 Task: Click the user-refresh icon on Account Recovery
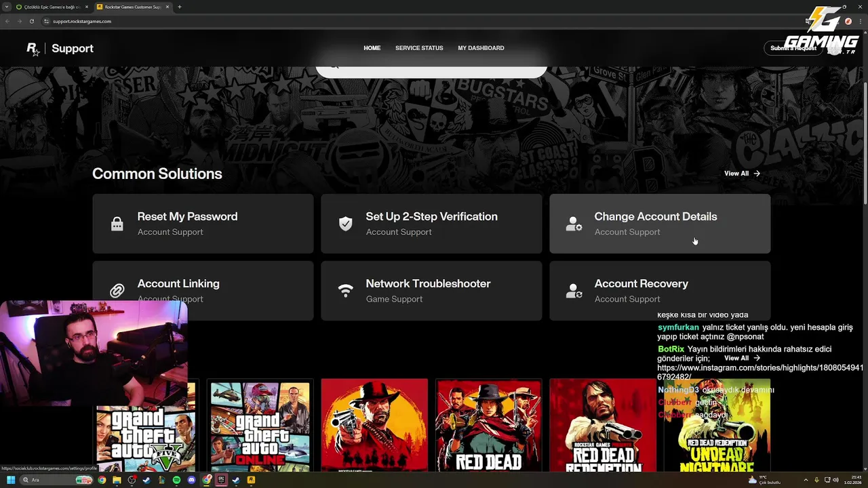point(574,291)
